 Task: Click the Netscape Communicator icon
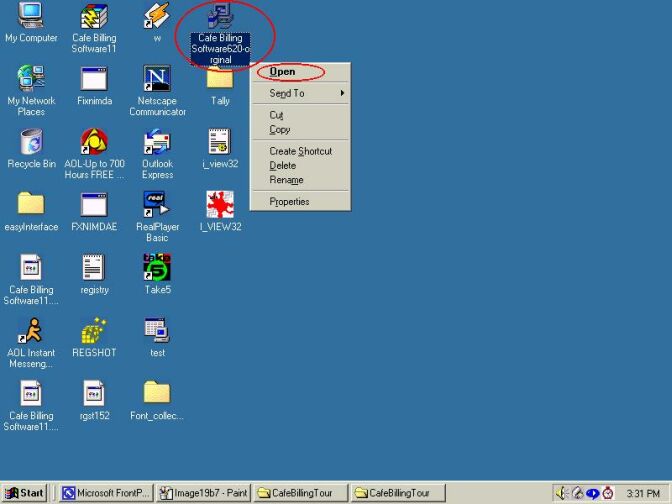[x=157, y=79]
